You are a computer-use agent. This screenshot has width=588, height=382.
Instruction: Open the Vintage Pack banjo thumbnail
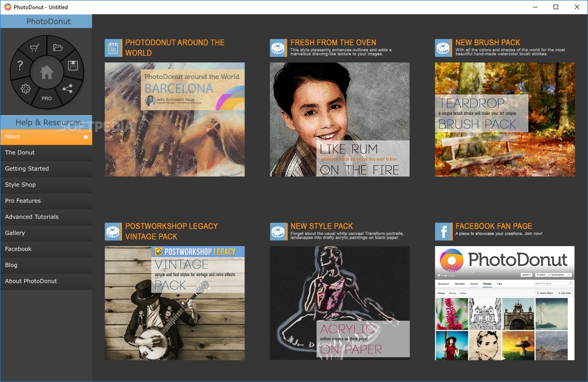[175, 303]
